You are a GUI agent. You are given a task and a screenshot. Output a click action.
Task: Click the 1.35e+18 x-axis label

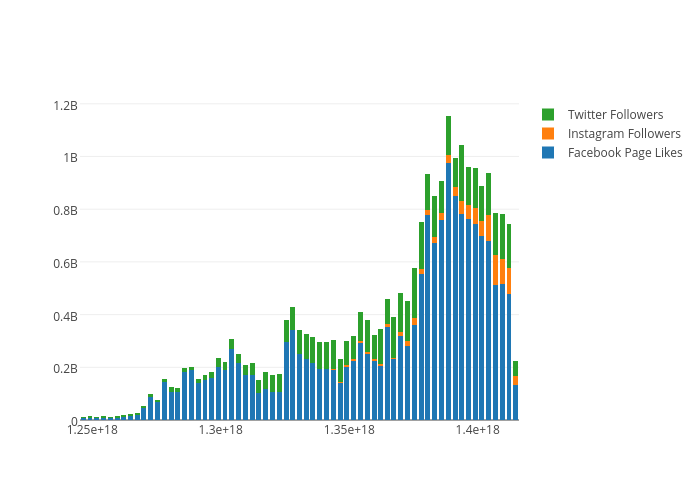349,430
